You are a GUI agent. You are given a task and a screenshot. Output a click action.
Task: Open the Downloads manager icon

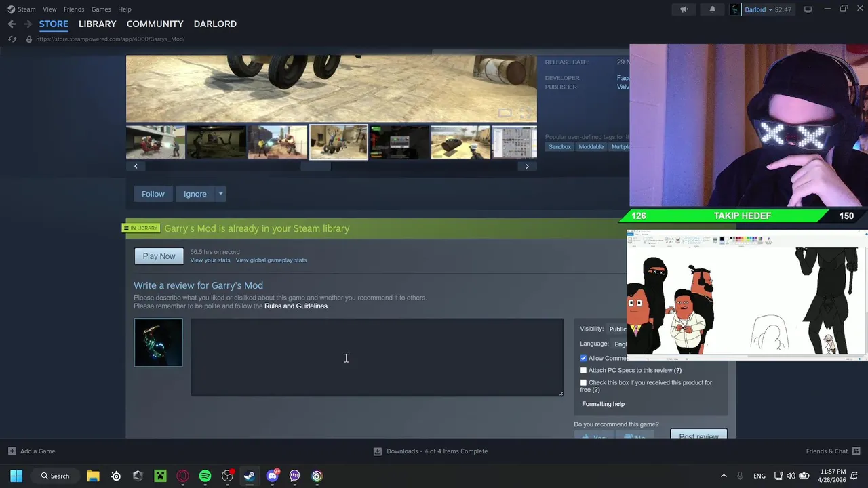(x=378, y=451)
